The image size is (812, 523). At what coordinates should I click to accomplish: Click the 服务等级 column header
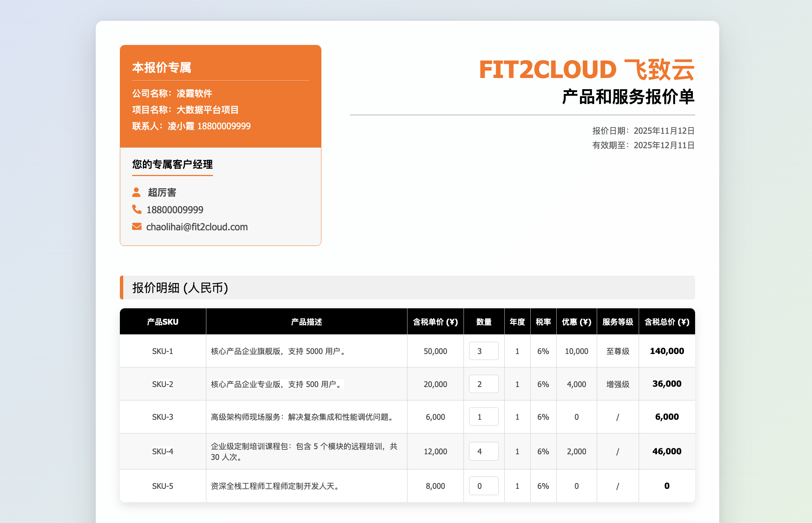coord(618,322)
